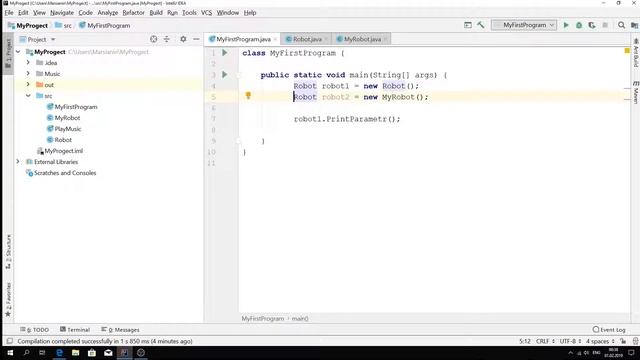The width and height of the screenshot is (640, 360).
Task: Toggle Ant Build side panel
Action: [636, 53]
